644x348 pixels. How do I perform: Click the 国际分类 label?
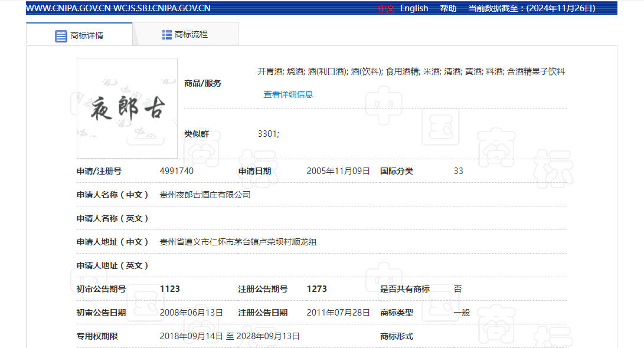(396, 171)
